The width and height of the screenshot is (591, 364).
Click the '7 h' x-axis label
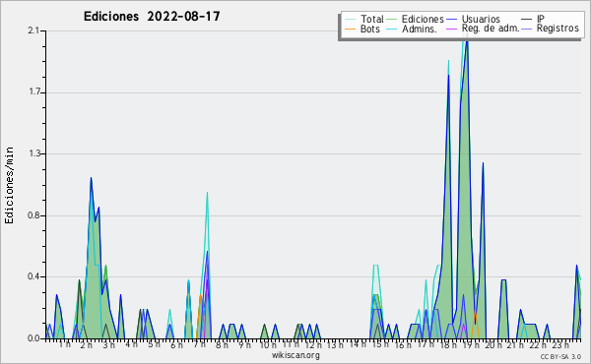click(x=199, y=344)
